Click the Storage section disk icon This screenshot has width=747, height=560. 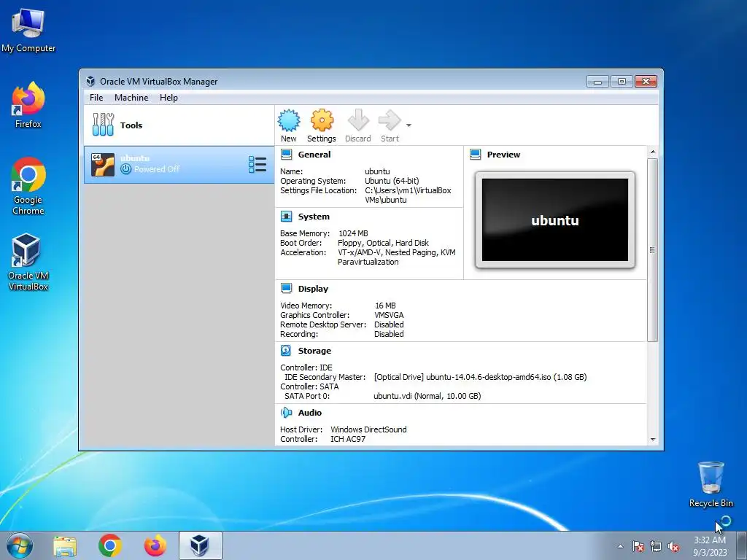(286, 351)
